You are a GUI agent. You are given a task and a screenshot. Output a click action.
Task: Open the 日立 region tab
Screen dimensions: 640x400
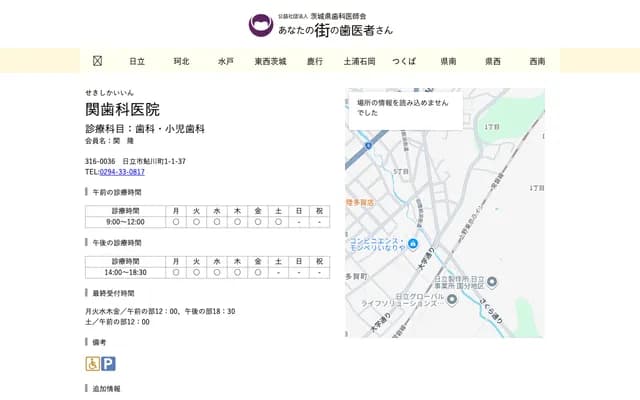[x=137, y=61]
